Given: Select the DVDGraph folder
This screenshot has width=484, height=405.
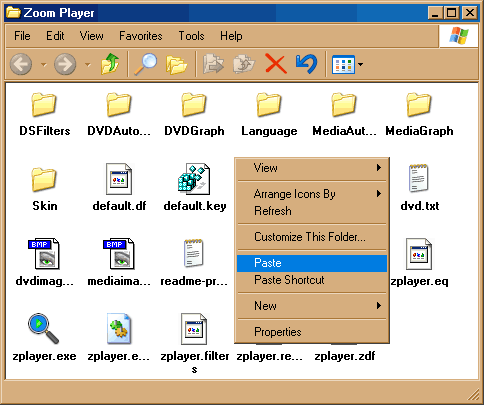Looking at the screenshot, I should click(194, 114).
